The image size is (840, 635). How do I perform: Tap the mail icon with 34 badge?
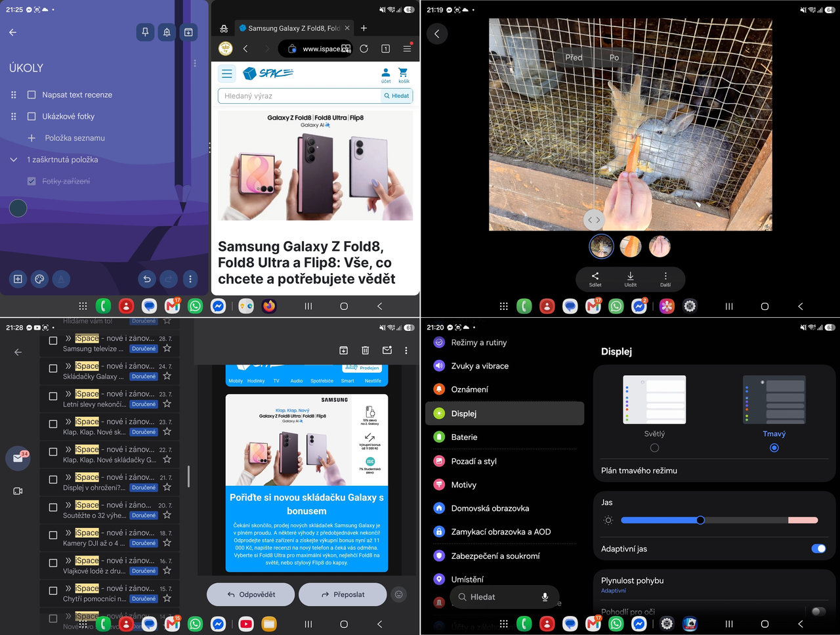click(x=18, y=458)
